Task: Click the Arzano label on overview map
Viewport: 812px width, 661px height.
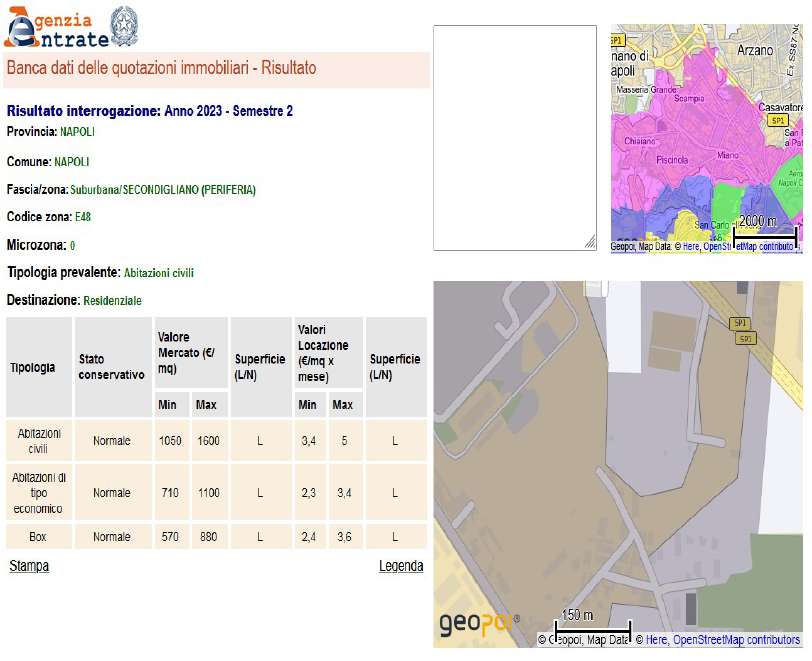Action: pyautogui.click(x=755, y=49)
